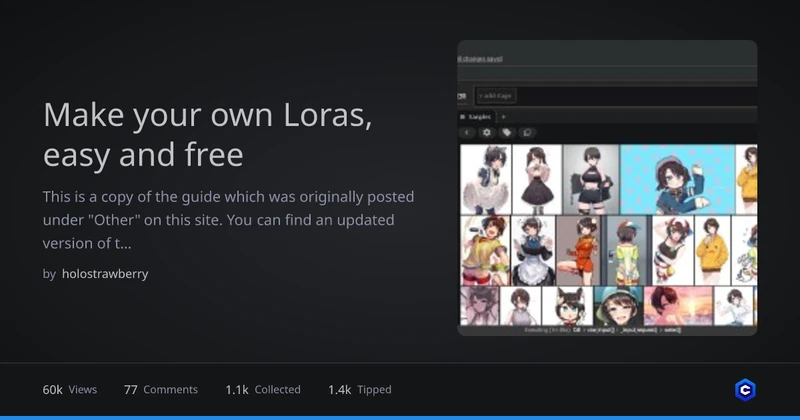This screenshot has width=800, height=420.
Task: Select the pink sunset thumbnail
Action: 678,306
